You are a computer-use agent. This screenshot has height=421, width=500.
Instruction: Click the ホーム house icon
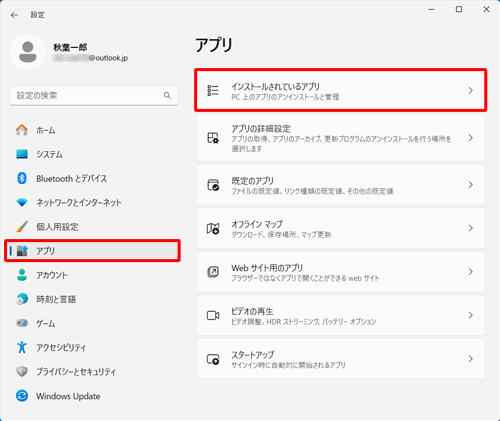[x=22, y=130]
